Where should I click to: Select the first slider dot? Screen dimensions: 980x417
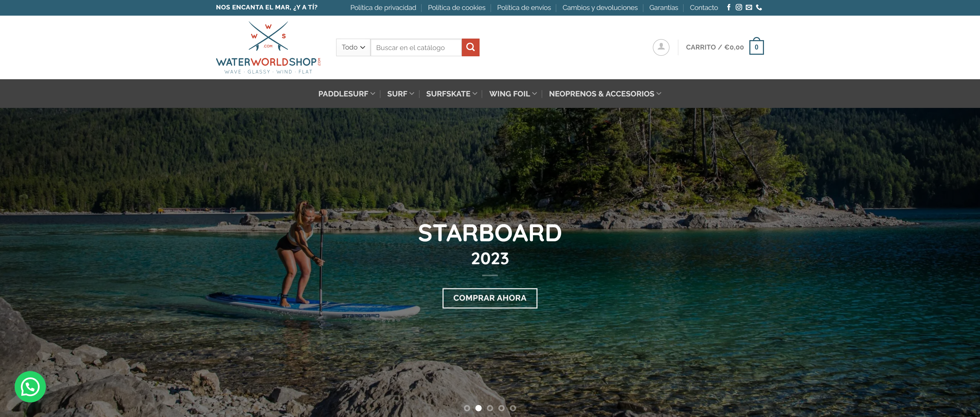pos(467,408)
